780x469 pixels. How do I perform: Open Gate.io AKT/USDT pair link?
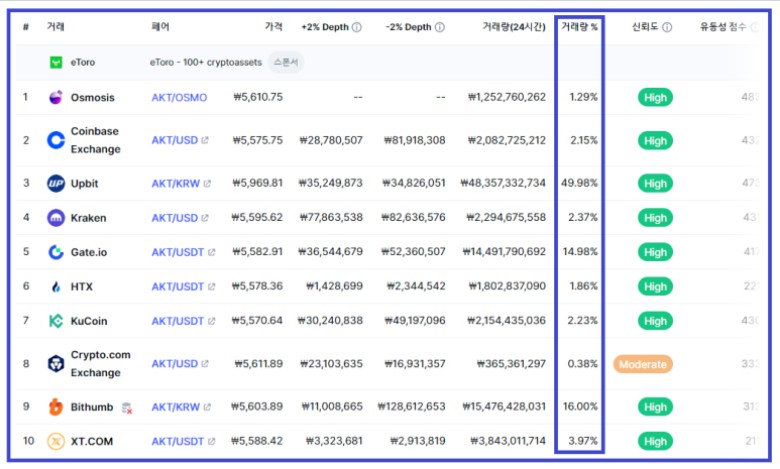click(178, 253)
